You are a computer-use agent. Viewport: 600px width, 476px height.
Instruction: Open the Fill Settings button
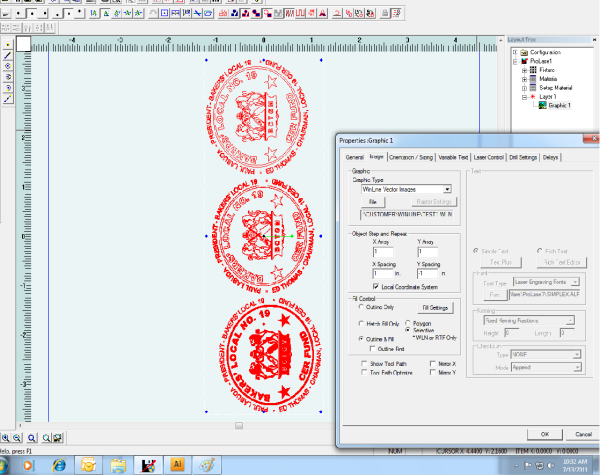click(x=435, y=308)
